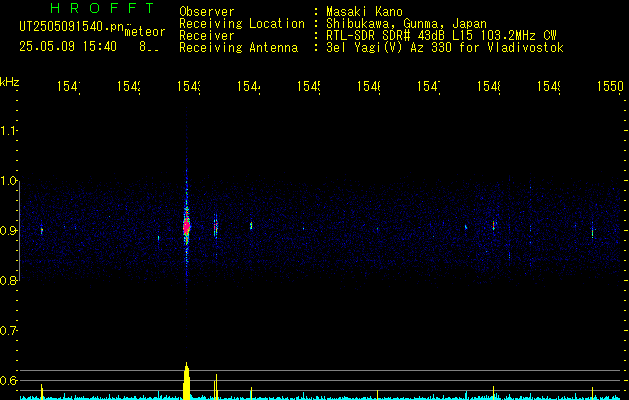Click the 1.0 kHz frequency axis label
This screenshot has width=629, height=400.
click(8, 181)
